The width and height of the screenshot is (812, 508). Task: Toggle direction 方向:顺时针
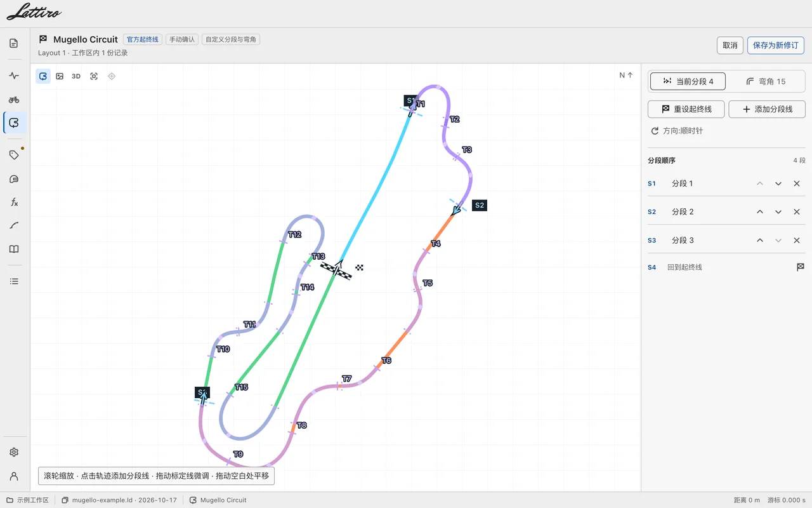point(677,131)
